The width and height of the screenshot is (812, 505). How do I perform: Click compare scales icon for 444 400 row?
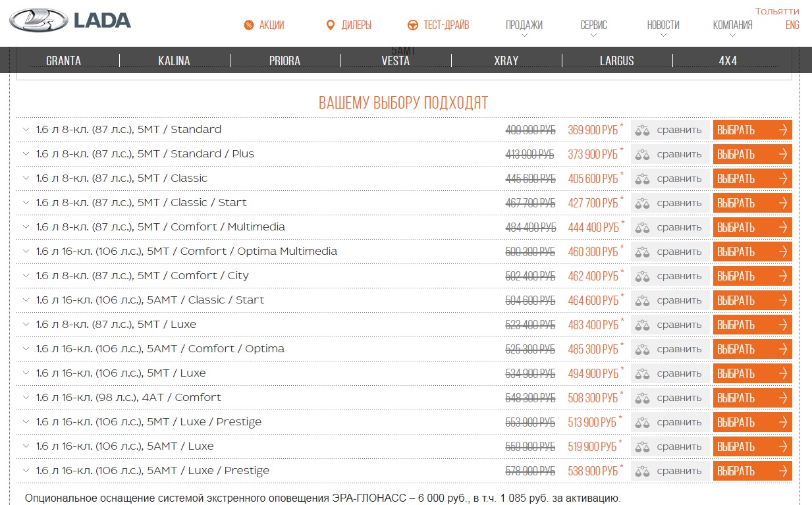[x=643, y=227]
